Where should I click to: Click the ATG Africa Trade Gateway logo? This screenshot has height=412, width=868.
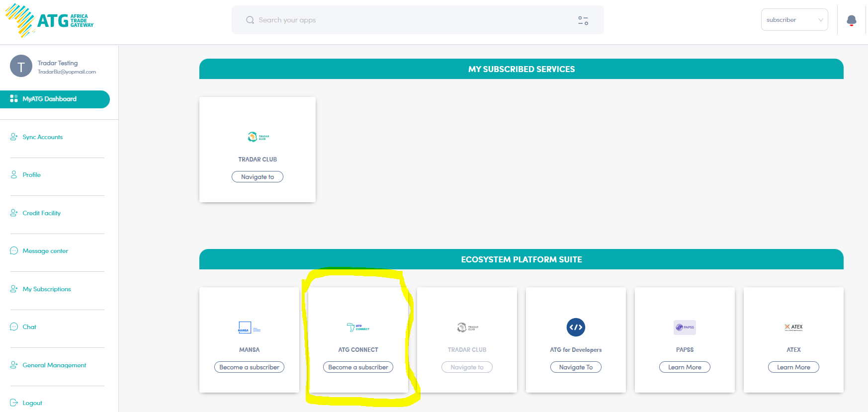[50, 20]
